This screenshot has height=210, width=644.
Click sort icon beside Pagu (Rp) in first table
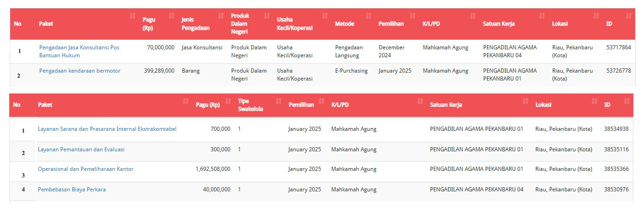tap(172, 16)
